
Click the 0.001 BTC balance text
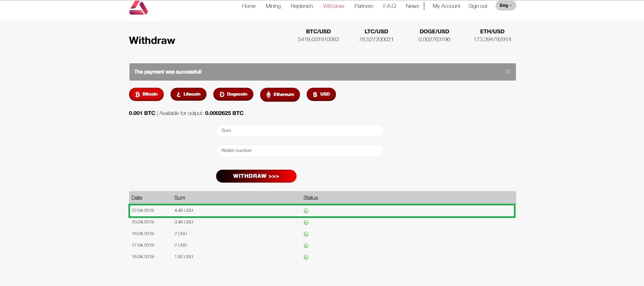coord(142,113)
